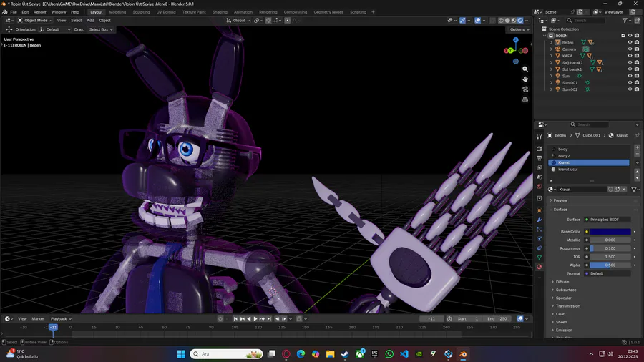644x362 pixels.
Task: Open the World properties tab icon
Action: pyautogui.click(x=540, y=187)
